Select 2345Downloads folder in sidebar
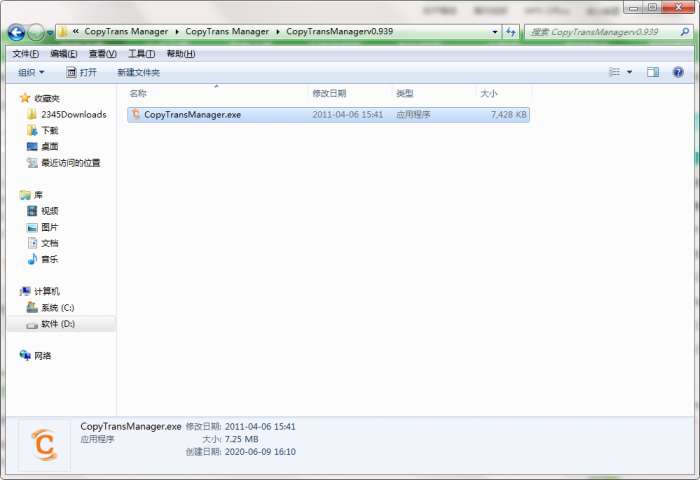 click(74, 115)
